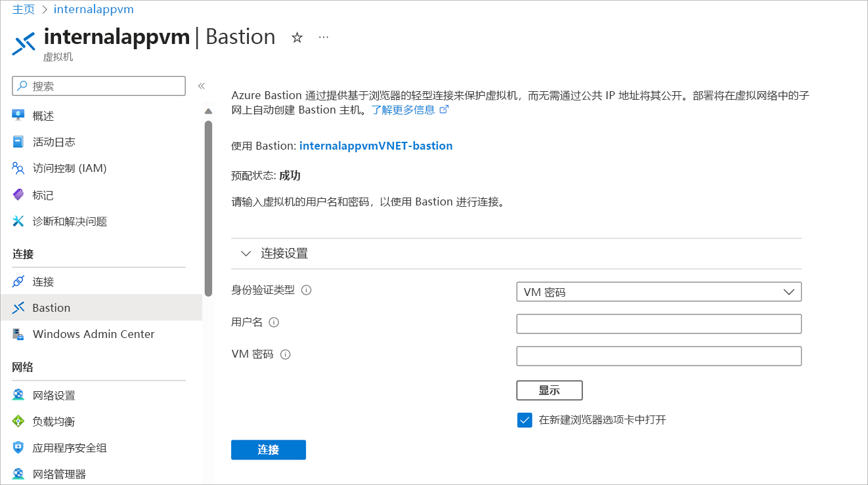The height and width of the screenshot is (485, 868).
Task: Click the 显示 password button
Action: [x=550, y=390]
